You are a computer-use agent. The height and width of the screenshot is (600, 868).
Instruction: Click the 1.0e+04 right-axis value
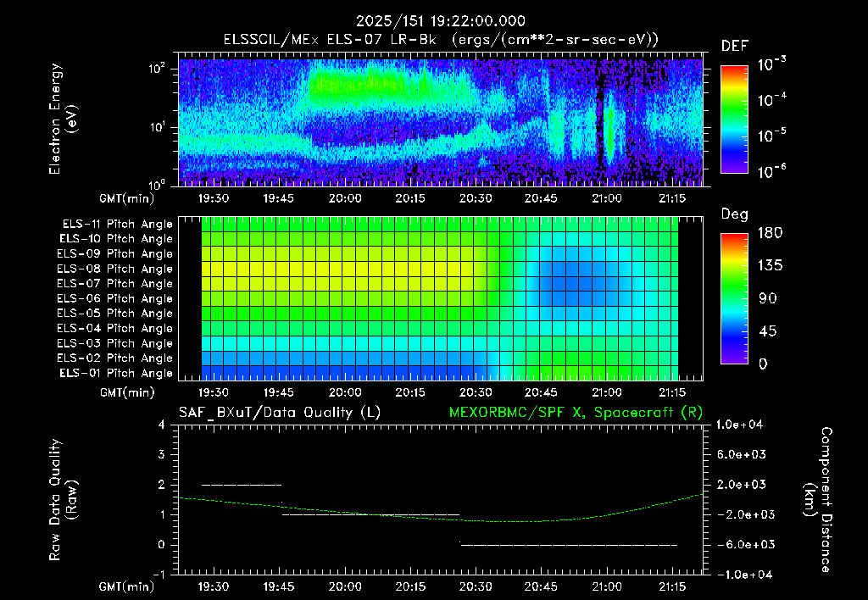click(x=739, y=425)
